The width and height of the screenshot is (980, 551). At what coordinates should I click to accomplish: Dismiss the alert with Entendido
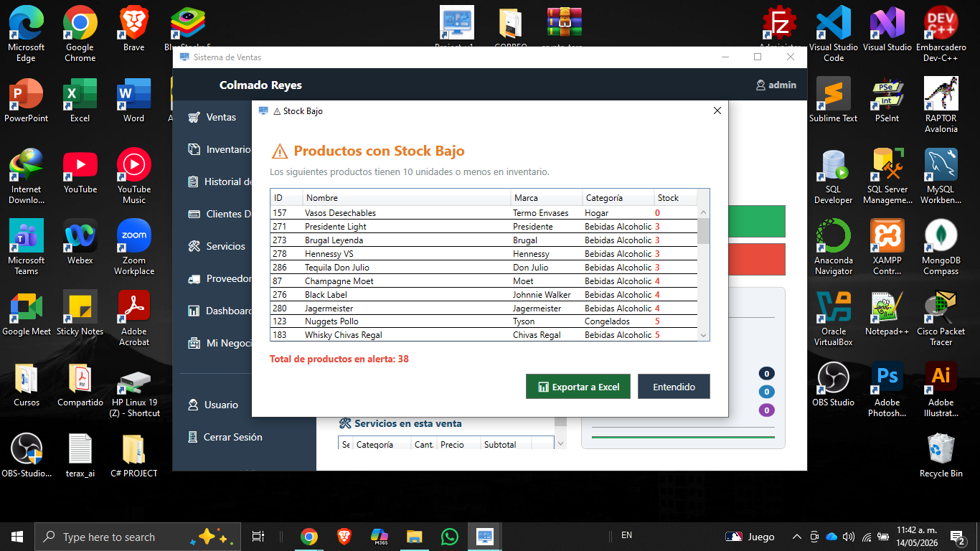pos(674,387)
